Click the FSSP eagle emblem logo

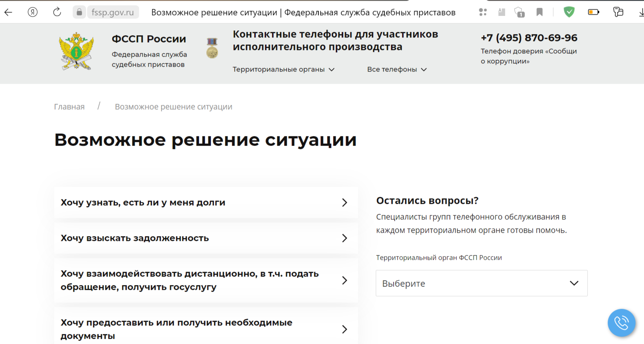(x=76, y=51)
